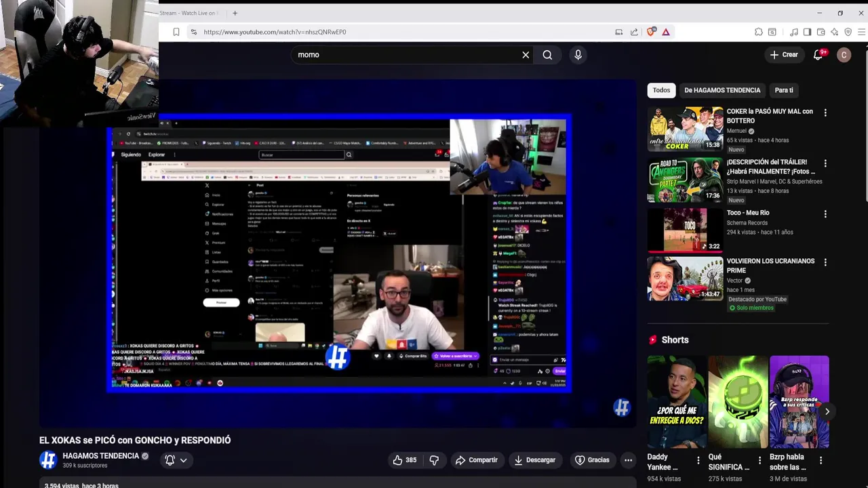868x488 pixels.
Task: Open the HAGAMOS TENDENCIA channel name
Action: point(100,456)
